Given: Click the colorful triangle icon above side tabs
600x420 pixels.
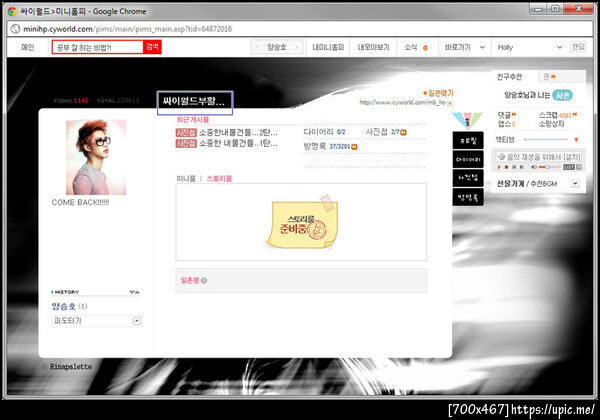Looking at the screenshot, I should click(x=468, y=120).
